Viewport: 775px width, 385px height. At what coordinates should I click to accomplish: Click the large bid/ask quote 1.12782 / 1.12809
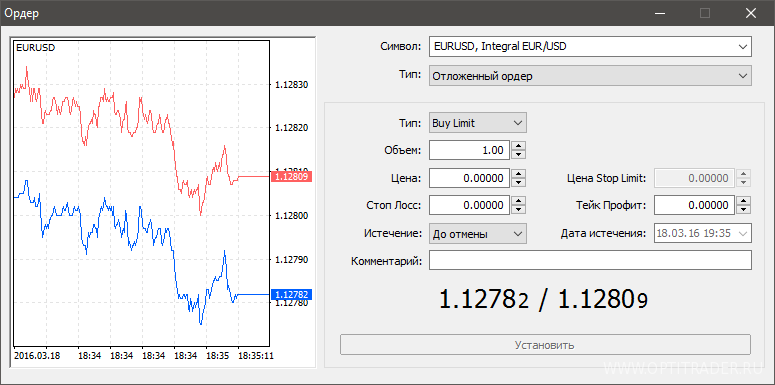[543, 299]
